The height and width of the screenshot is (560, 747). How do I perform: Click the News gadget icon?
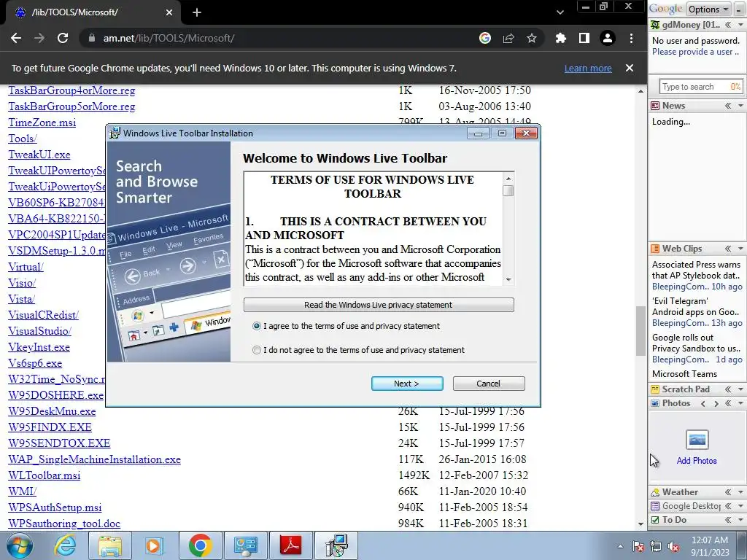click(x=656, y=106)
